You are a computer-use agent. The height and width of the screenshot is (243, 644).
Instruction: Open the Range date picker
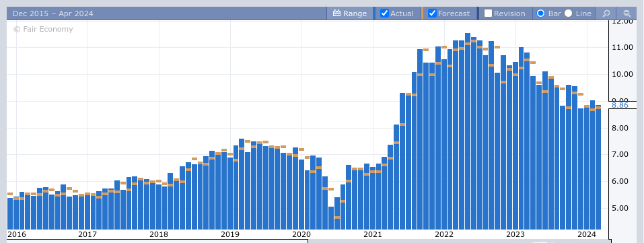coord(349,13)
